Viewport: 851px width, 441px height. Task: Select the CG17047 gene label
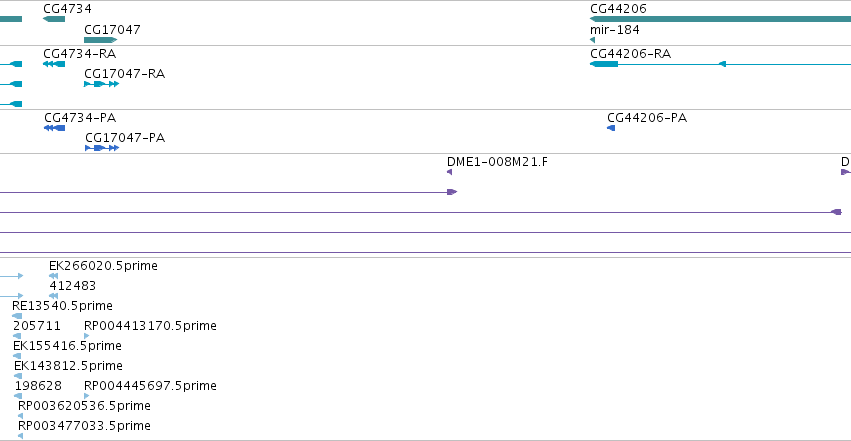[x=112, y=29]
